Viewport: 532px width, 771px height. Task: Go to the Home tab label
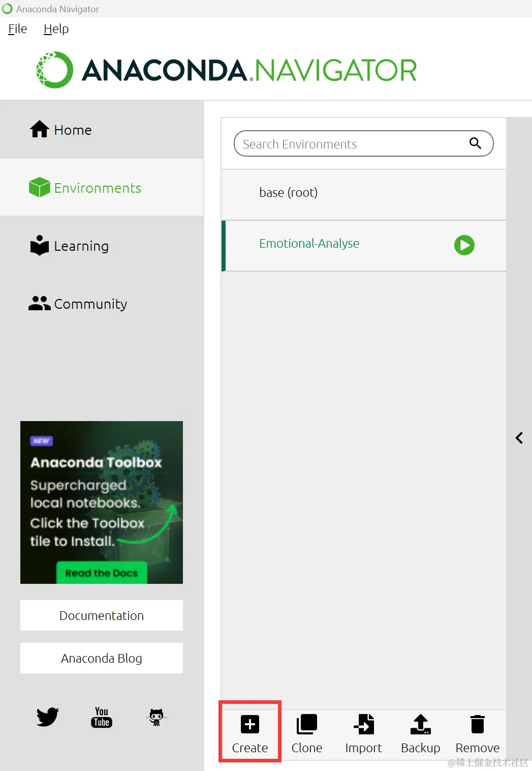[73, 130]
